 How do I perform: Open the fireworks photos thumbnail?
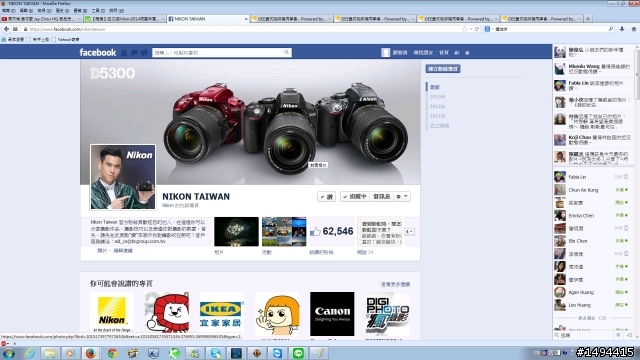[x=236, y=231]
